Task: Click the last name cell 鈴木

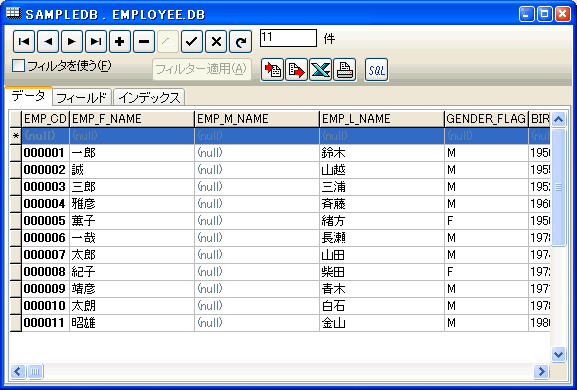Action: pyautogui.click(x=382, y=153)
